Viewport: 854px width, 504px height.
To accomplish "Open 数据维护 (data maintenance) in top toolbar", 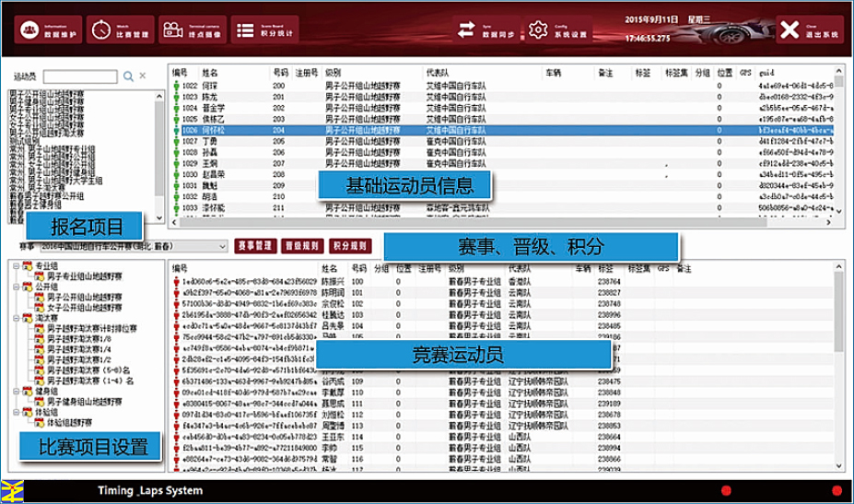I will [x=48, y=29].
